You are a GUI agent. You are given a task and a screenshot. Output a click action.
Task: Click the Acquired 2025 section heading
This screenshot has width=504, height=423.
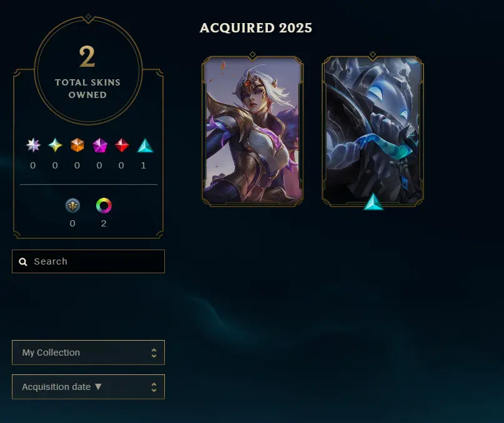point(256,28)
